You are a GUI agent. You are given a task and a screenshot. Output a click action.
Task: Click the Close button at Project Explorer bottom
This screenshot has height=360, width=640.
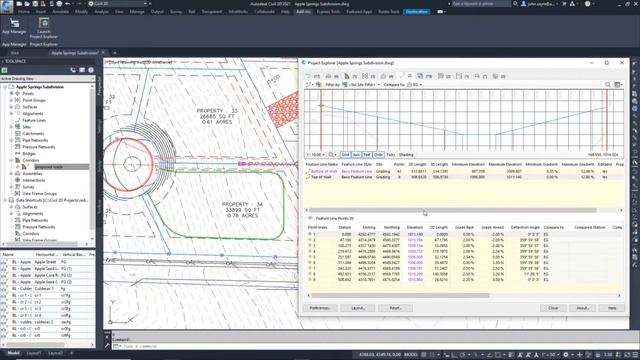[x=553, y=308]
